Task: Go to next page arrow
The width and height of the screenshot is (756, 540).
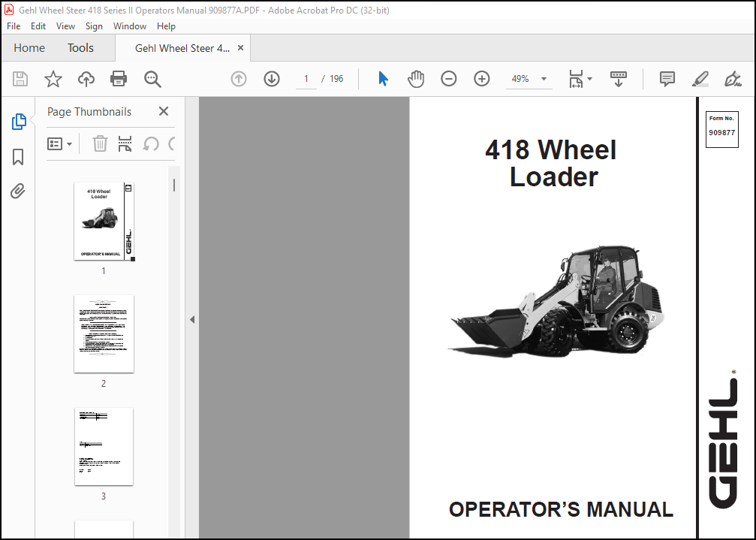Action: (272, 79)
